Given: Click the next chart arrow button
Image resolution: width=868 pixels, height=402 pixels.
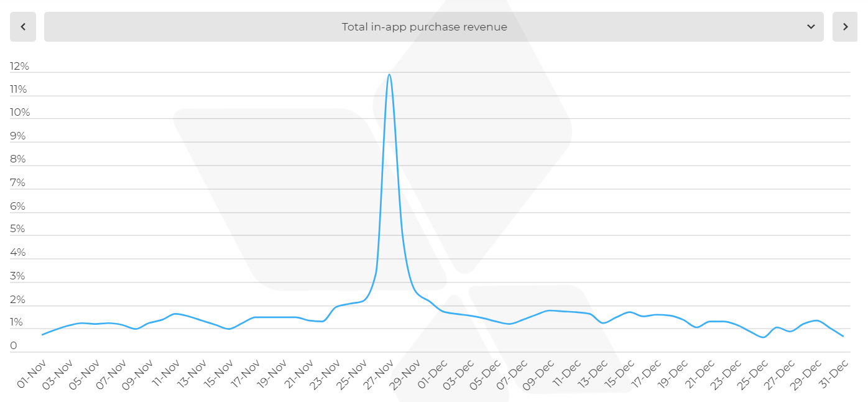Looking at the screenshot, I should [x=845, y=27].
